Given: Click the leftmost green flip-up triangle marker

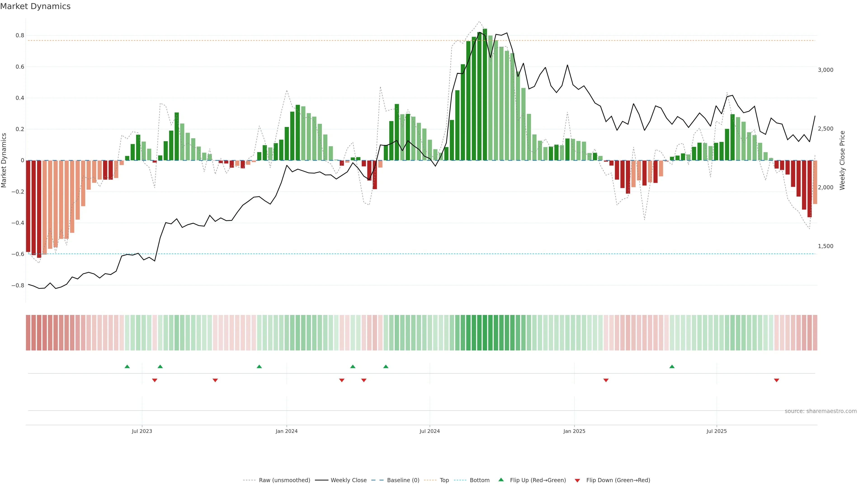Looking at the screenshot, I should (127, 366).
